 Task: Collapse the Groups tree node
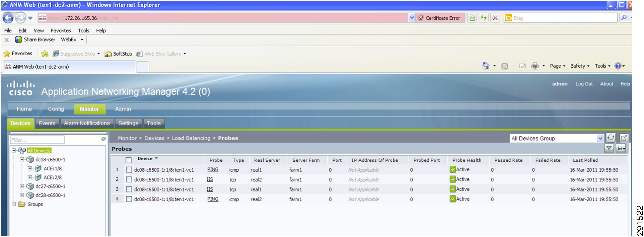(x=14, y=204)
